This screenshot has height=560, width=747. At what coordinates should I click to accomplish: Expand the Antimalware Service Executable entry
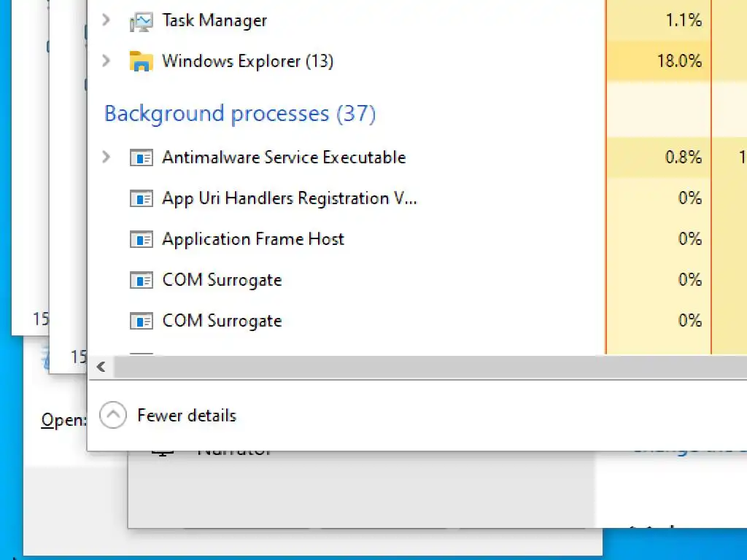click(107, 157)
